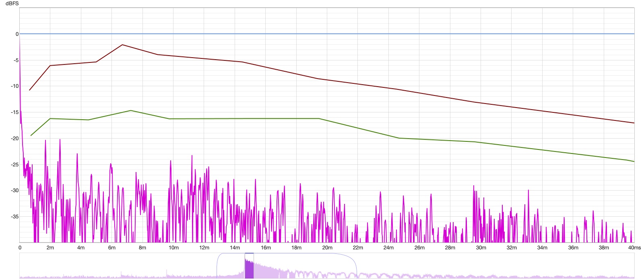Click the -10 label on vertical axis
644x280 pixels.
[x=14, y=86]
